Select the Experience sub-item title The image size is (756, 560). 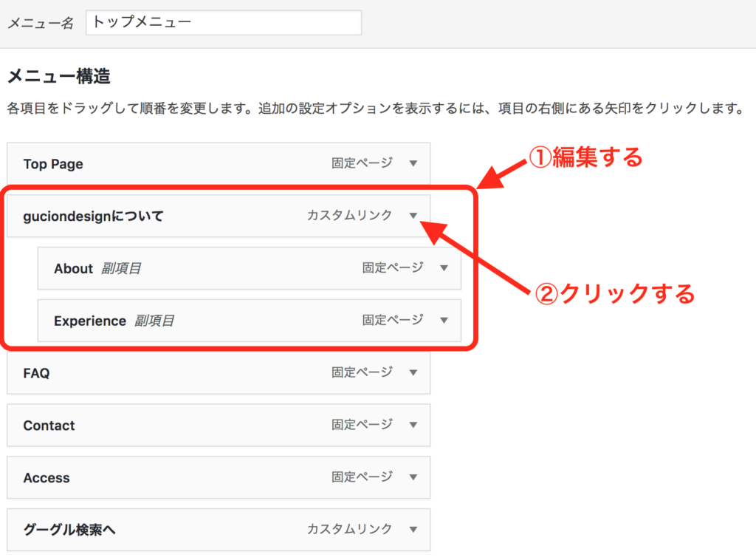(90, 321)
